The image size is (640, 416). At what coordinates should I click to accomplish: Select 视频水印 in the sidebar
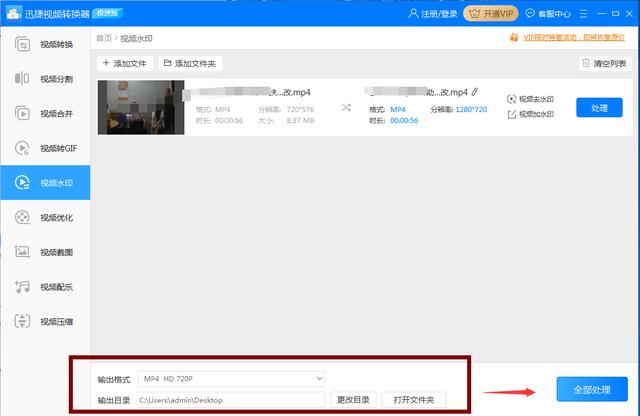pos(45,182)
